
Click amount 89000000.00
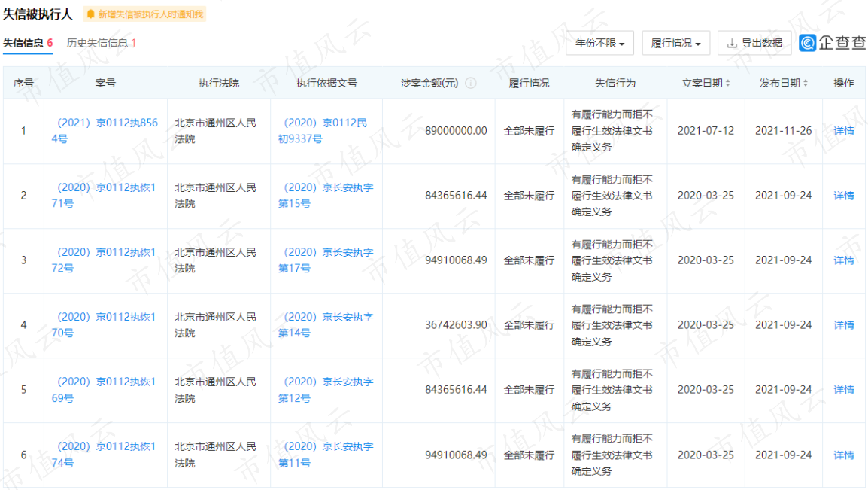coord(456,131)
